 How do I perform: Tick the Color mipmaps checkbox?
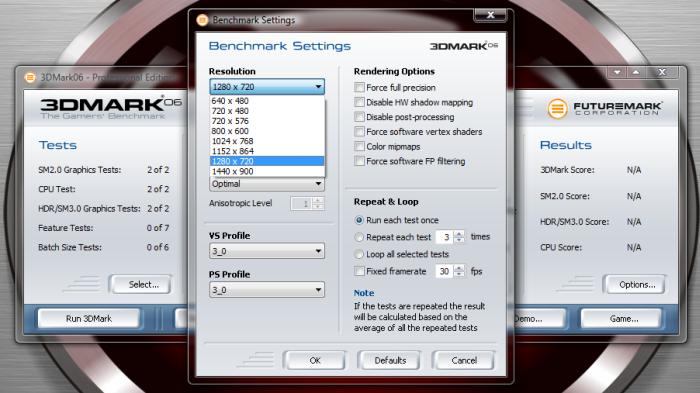pos(359,146)
